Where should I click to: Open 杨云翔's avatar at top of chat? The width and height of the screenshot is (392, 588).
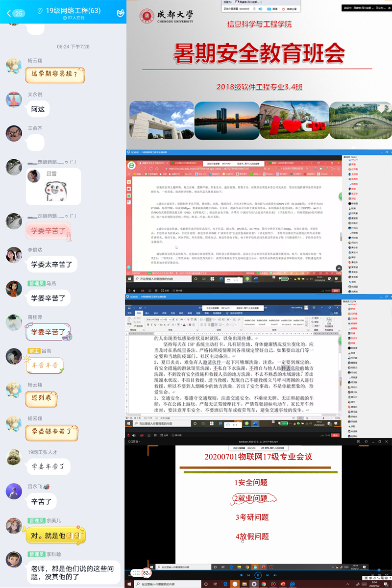pyautogui.click(x=14, y=66)
